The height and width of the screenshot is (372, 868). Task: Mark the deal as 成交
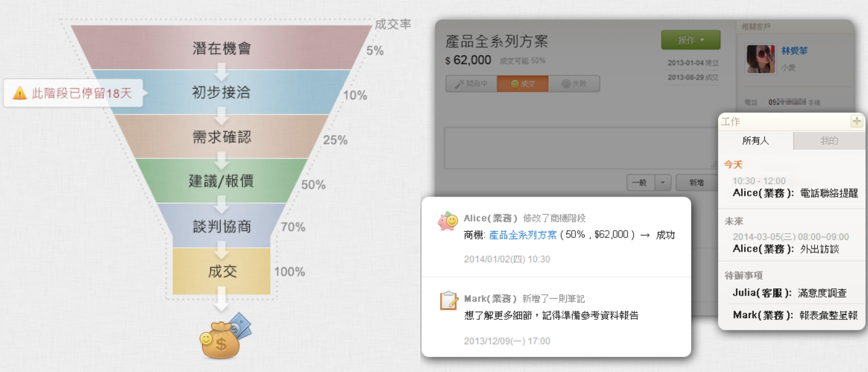pyautogui.click(x=523, y=84)
